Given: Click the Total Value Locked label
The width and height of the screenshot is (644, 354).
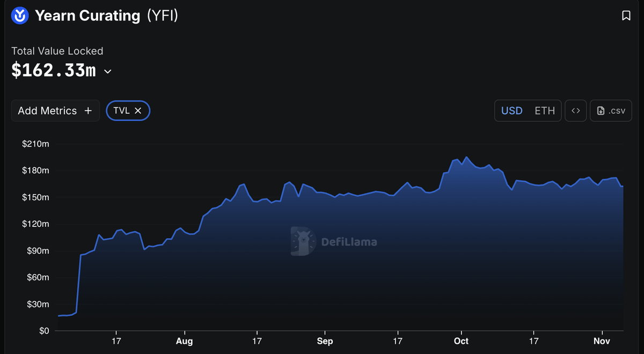Looking at the screenshot, I should coord(57,51).
